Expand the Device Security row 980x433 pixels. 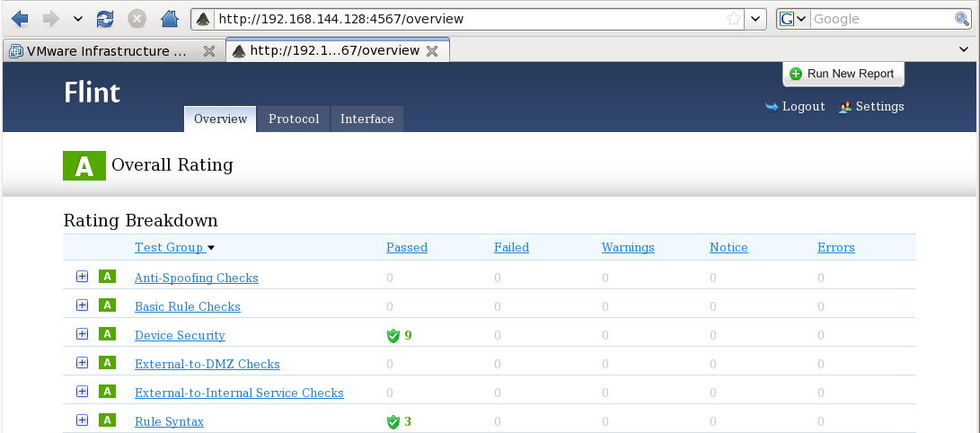(x=82, y=334)
